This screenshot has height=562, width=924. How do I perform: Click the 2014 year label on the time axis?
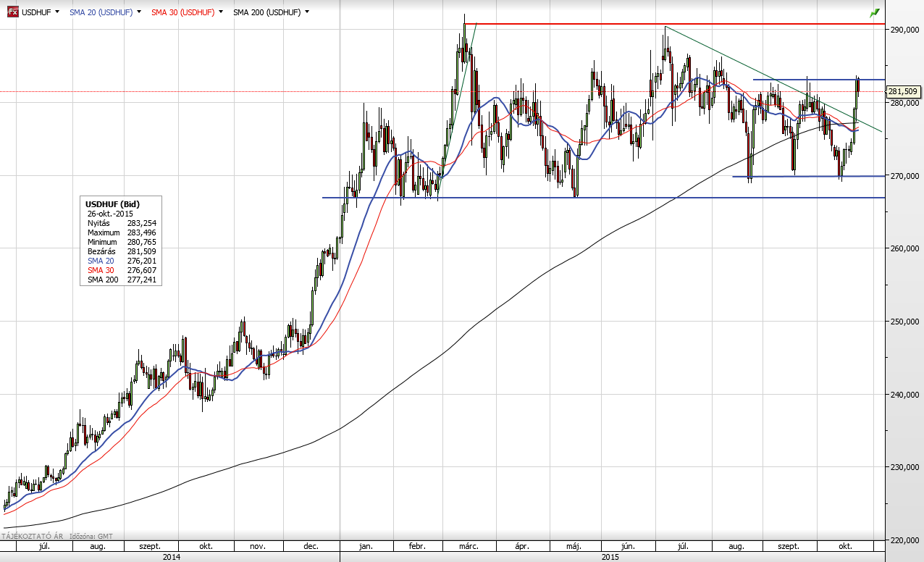(172, 557)
